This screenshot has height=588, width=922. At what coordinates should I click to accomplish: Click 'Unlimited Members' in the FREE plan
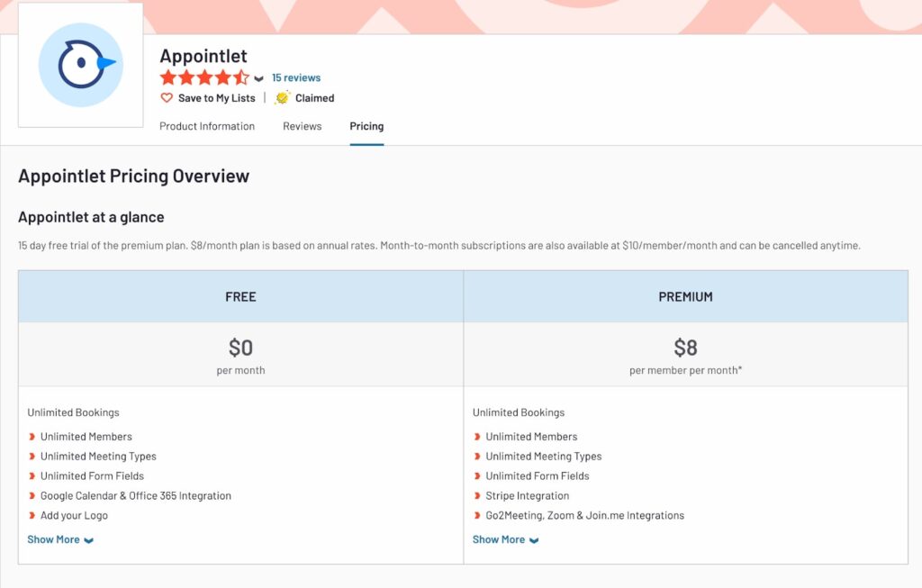pos(86,437)
